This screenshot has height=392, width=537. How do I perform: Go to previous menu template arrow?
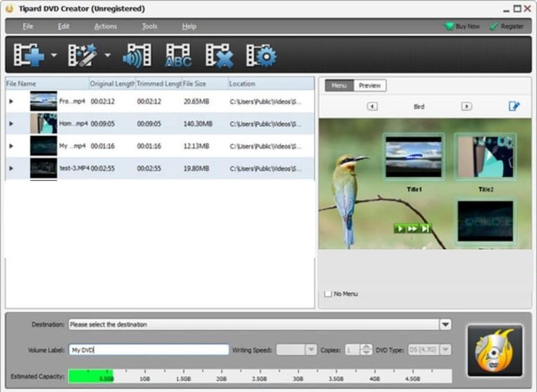pyautogui.click(x=372, y=106)
